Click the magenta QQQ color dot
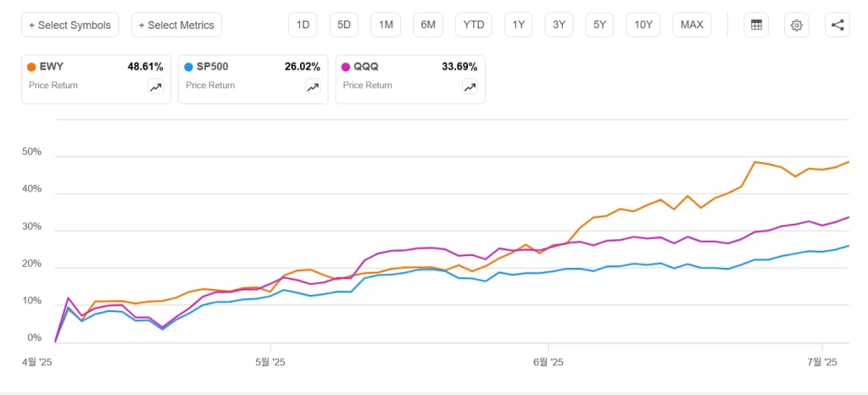Viewport: 868px width, 395px height. 345,66
